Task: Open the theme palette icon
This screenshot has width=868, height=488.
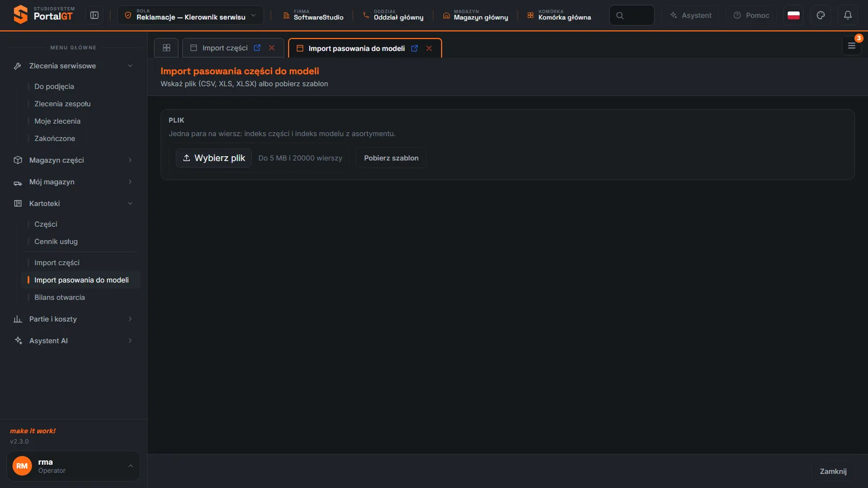Action: 821,15
